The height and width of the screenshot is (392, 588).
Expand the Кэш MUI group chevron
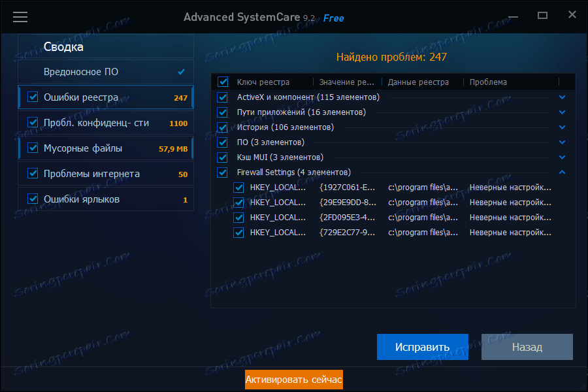click(562, 157)
